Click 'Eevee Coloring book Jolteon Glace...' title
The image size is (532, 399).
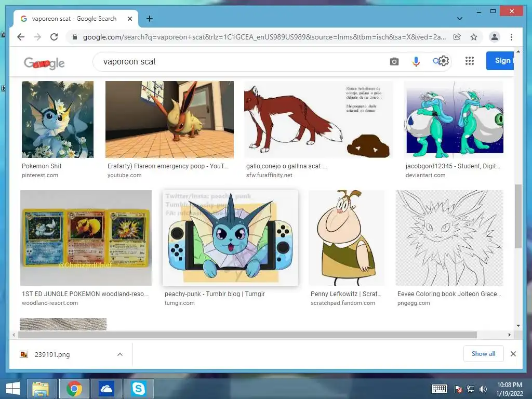pos(449,294)
